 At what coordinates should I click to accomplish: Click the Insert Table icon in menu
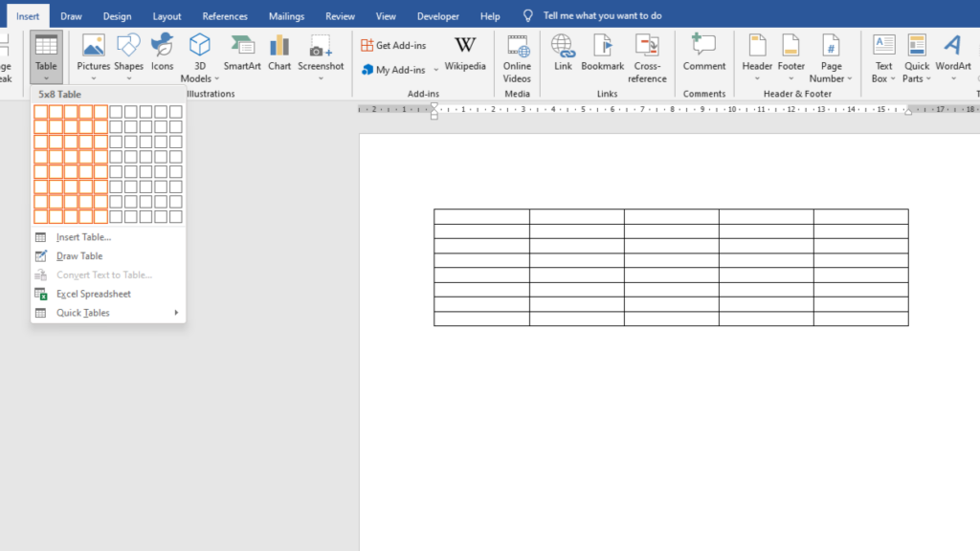tap(40, 237)
